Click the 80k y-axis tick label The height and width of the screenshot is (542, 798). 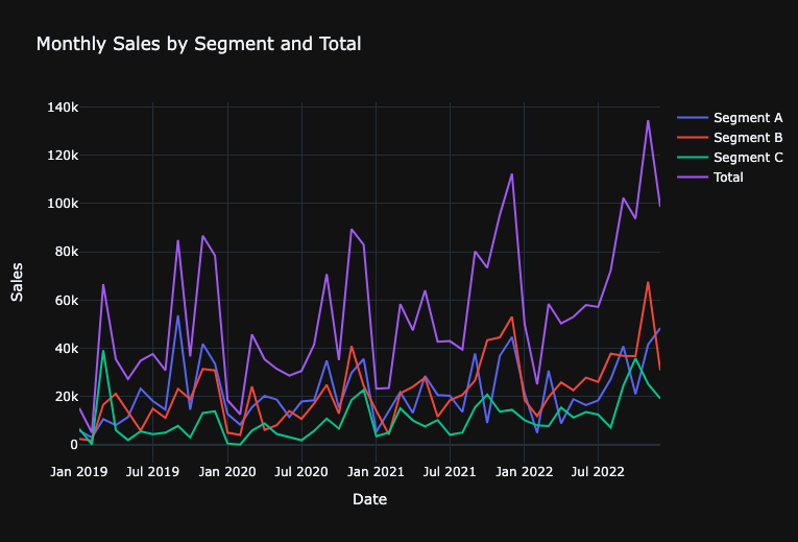[66, 252]
